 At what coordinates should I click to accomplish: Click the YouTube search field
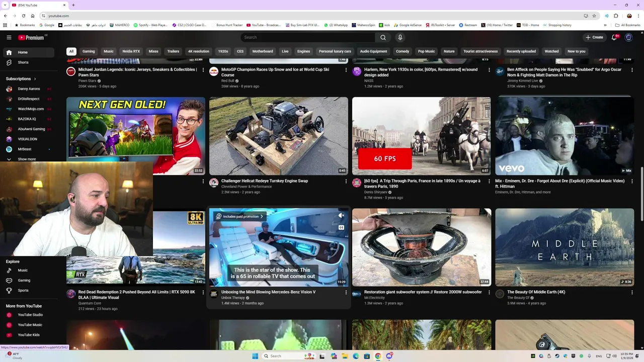(307, 37)
